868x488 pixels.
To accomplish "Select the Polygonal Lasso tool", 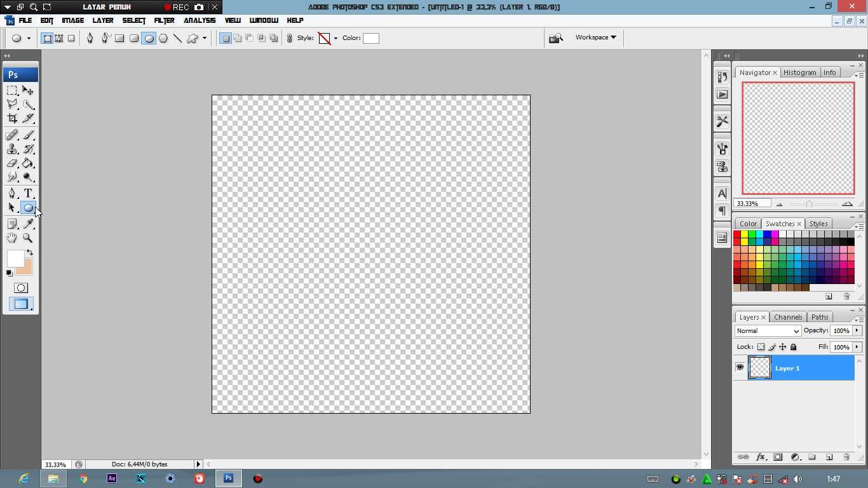I will tap(12, 105).
